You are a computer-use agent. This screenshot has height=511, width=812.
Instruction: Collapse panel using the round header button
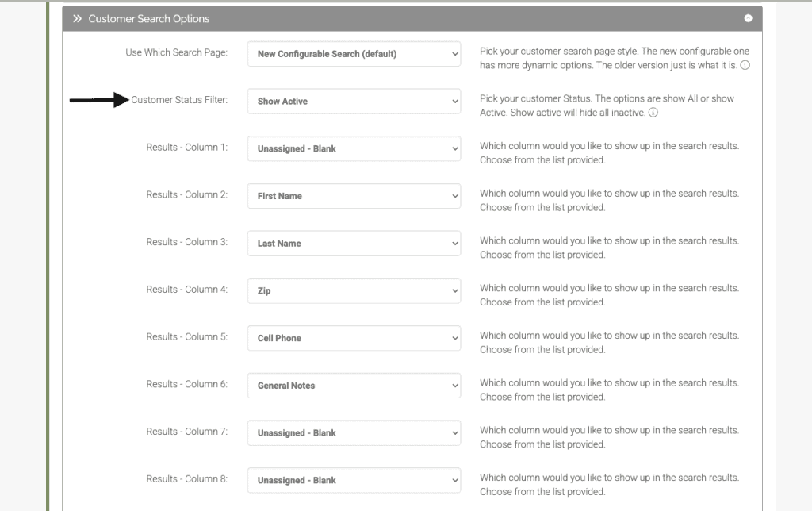(x=748, y=18)
